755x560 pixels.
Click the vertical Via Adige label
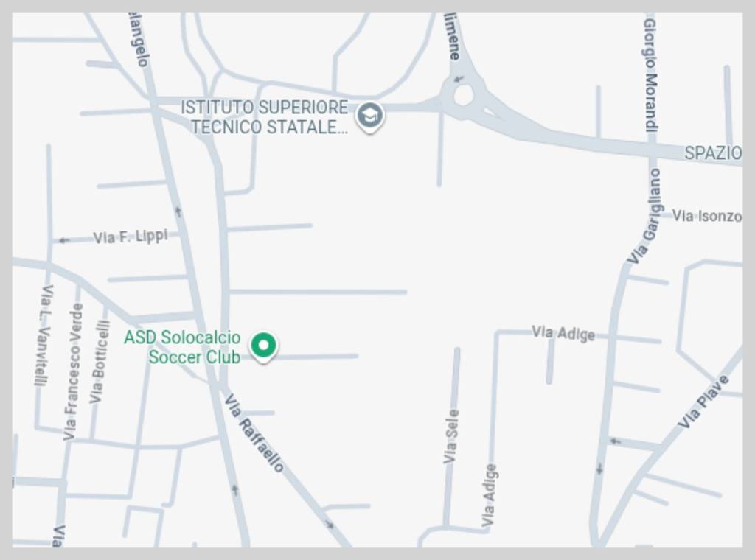point(490,495)
